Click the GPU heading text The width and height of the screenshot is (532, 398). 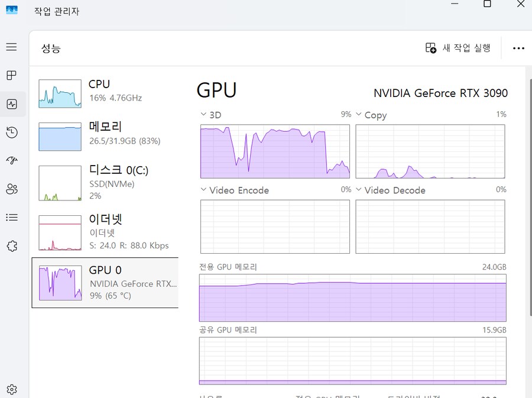[216, 90]
